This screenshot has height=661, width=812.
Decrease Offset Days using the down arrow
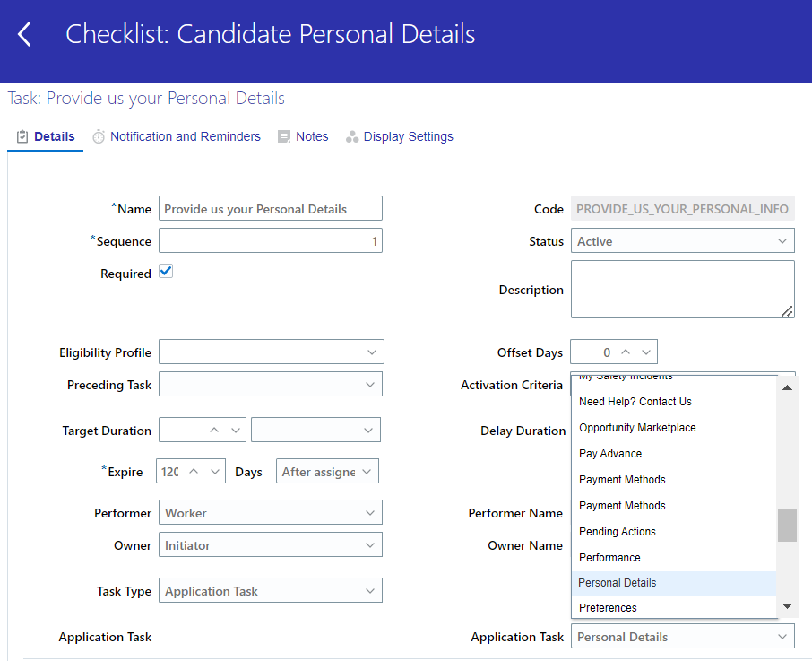646,352
